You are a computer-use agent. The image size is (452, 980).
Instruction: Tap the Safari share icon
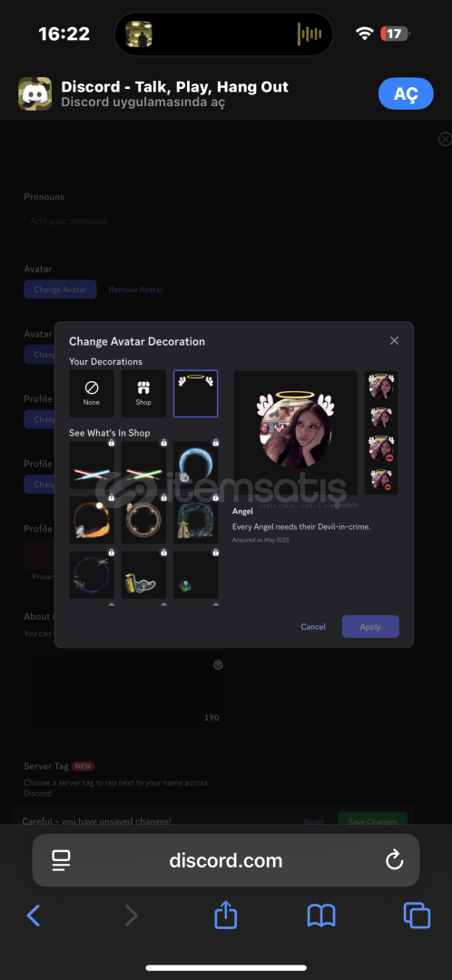[x=226, y=915]
